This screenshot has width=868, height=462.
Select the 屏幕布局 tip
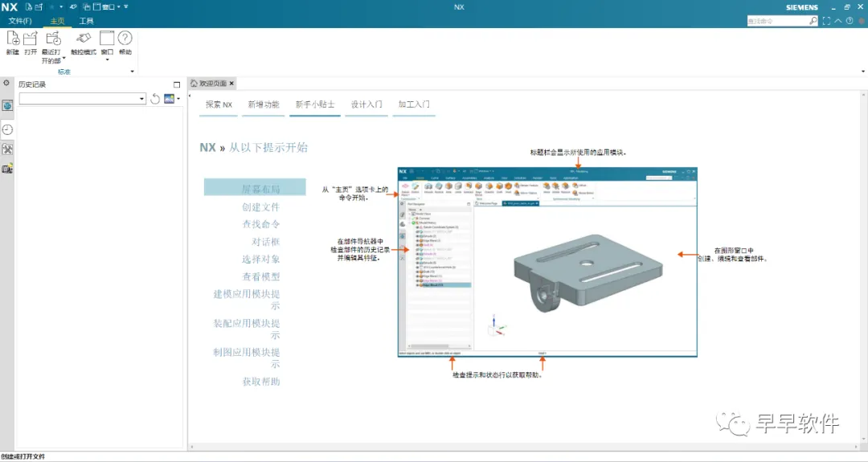pyautogui.click(x=256, y=187)
